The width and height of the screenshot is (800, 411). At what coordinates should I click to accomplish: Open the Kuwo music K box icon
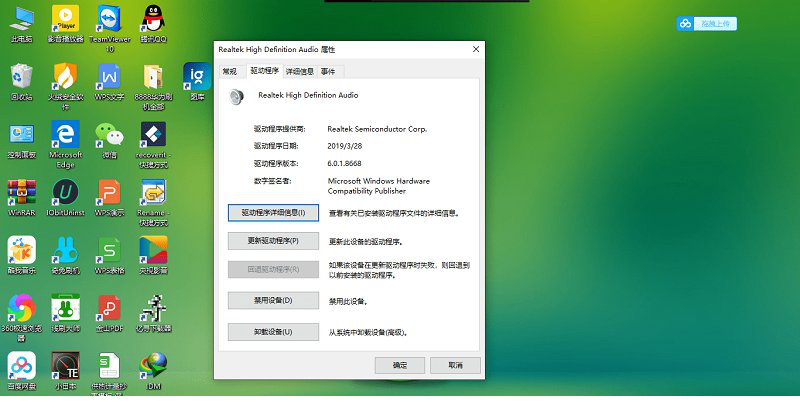[x=22, y=255]
